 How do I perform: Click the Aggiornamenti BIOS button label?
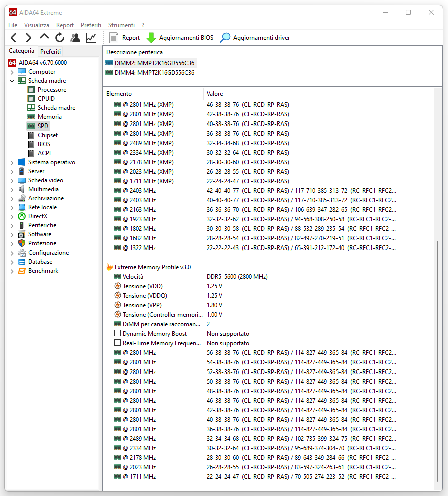(186, 38)
